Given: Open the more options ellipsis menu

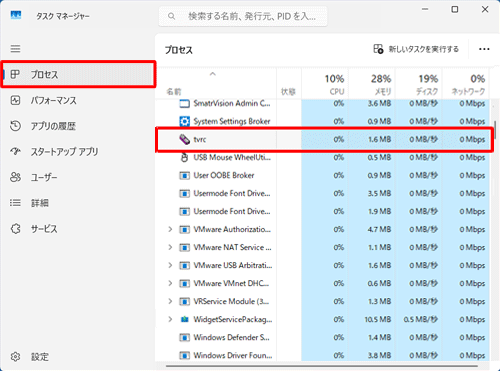Looking at the screenshot, I should tap(484, 49).
